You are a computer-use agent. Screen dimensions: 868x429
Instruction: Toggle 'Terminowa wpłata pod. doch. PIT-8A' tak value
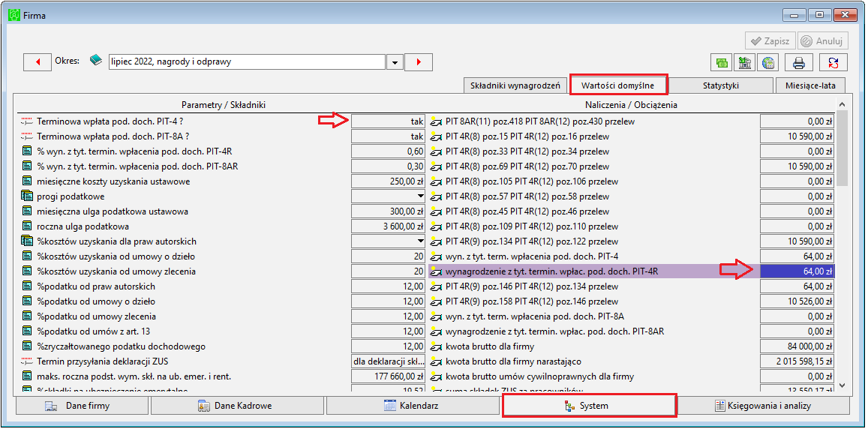pos(388,136)
